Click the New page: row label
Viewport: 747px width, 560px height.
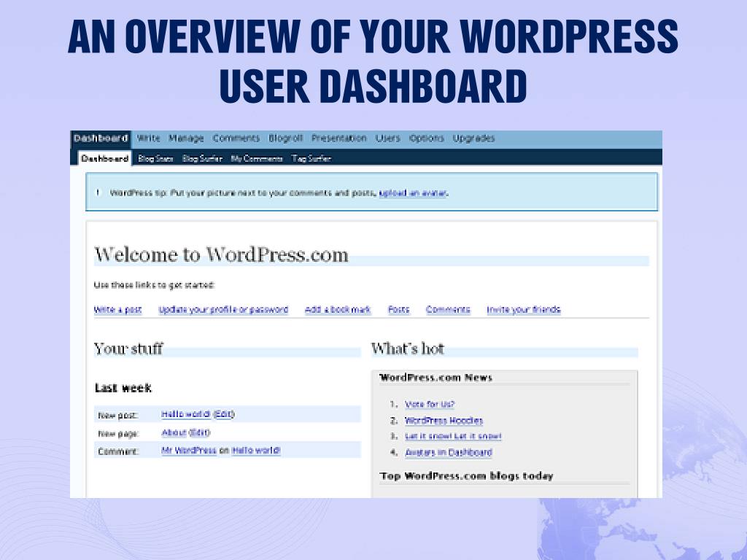[118, 434]
